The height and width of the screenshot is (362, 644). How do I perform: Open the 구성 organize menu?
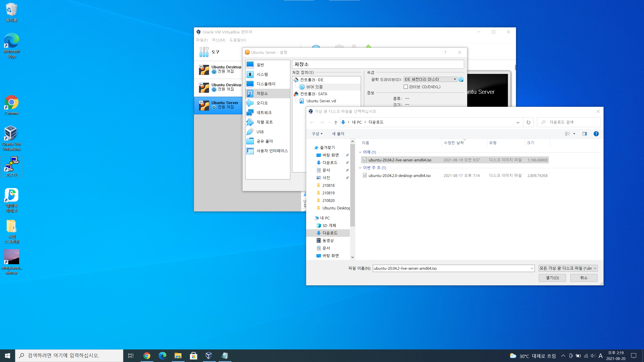coord(317,134)
